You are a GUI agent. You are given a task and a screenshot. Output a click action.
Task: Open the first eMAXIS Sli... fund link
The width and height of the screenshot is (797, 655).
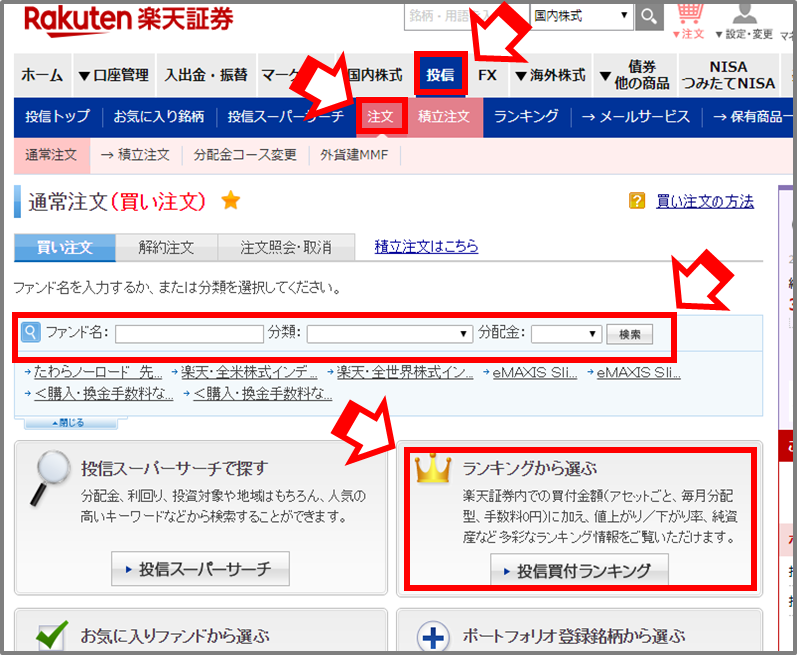tap(535, 372)
